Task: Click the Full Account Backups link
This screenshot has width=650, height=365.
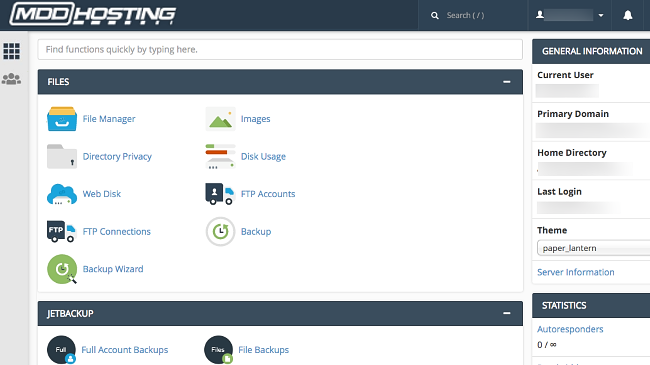Action: coord(125,350)
